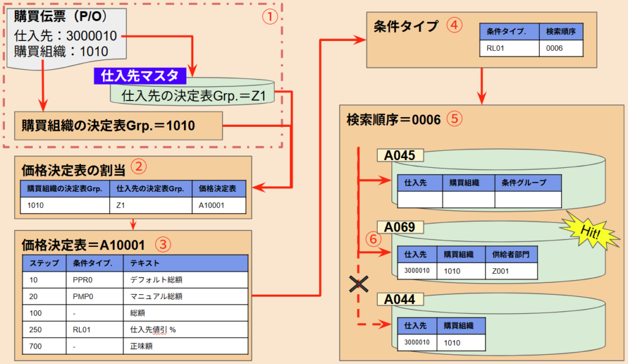Screen dimensions: 628x364
Task: Select 3000010 cell in A069 table
Action: (417, 271)
